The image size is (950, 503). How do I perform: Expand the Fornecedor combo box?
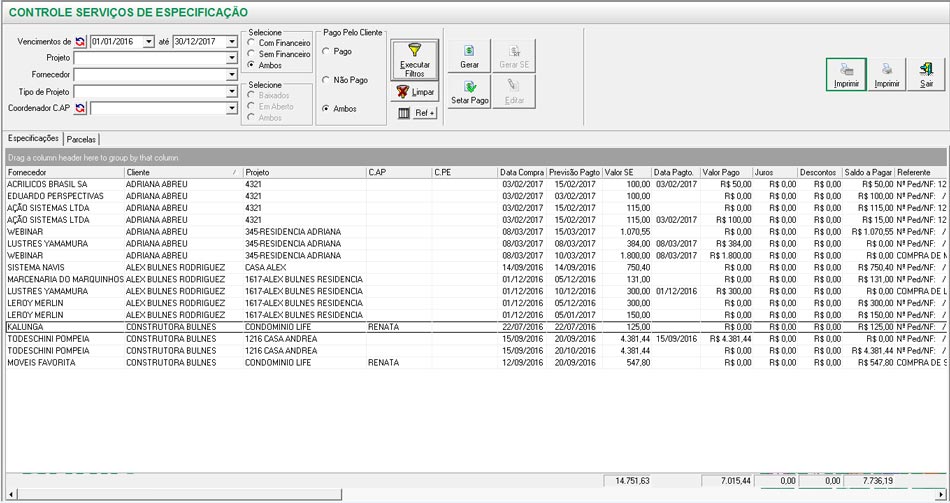[x=231, y=75]
